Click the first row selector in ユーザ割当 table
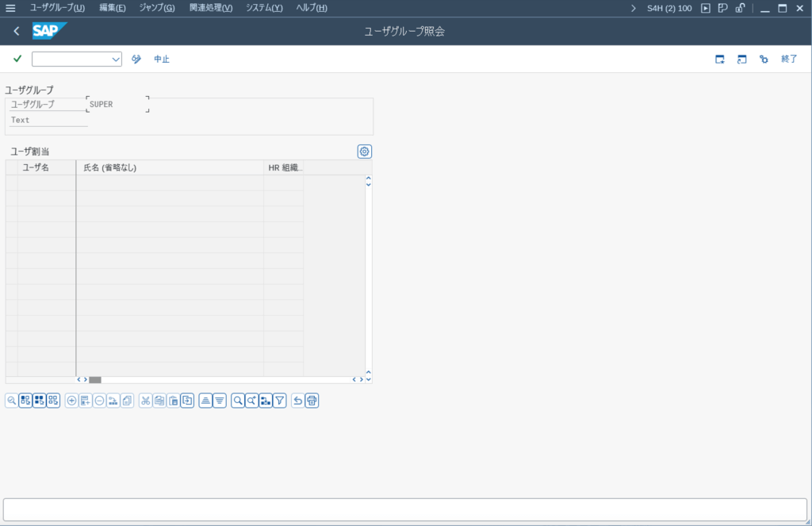 11,183
